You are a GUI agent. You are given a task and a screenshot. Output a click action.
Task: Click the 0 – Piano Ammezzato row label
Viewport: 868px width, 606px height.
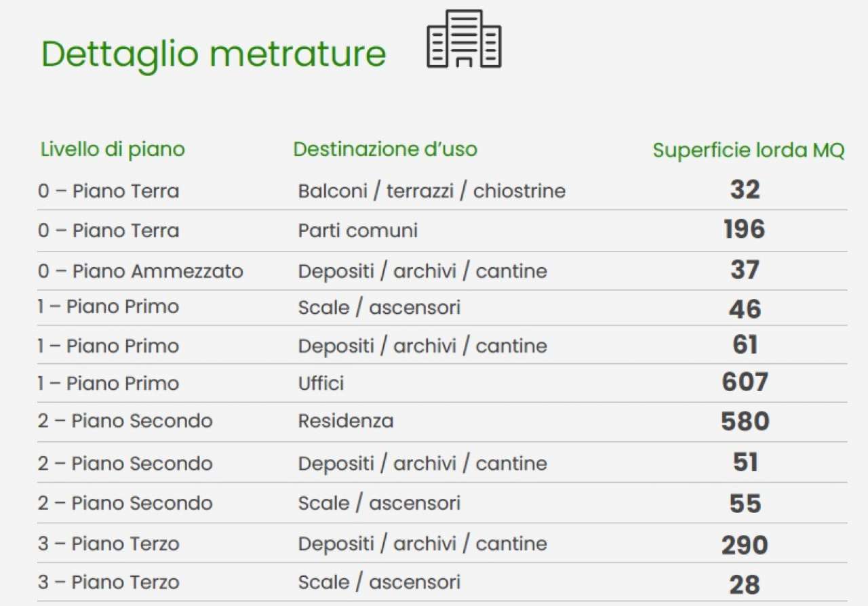point(140,271)
